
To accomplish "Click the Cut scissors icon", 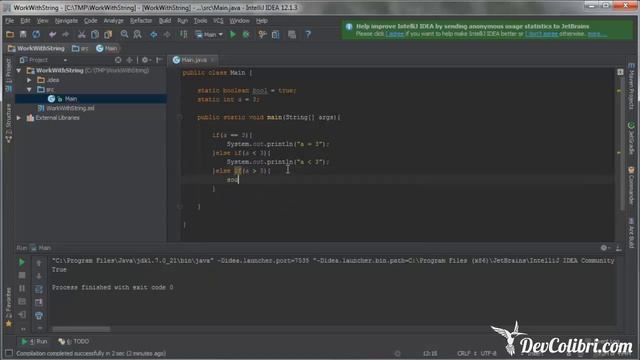I will point(82,35).
